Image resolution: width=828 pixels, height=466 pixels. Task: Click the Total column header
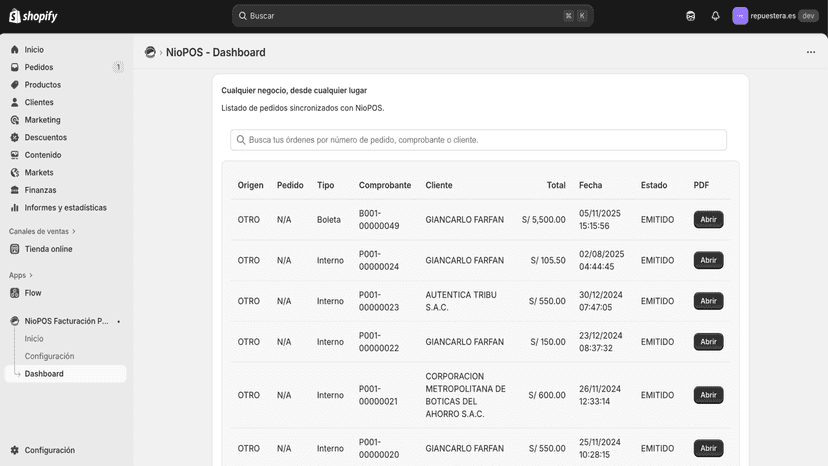[x=556, y=185]
